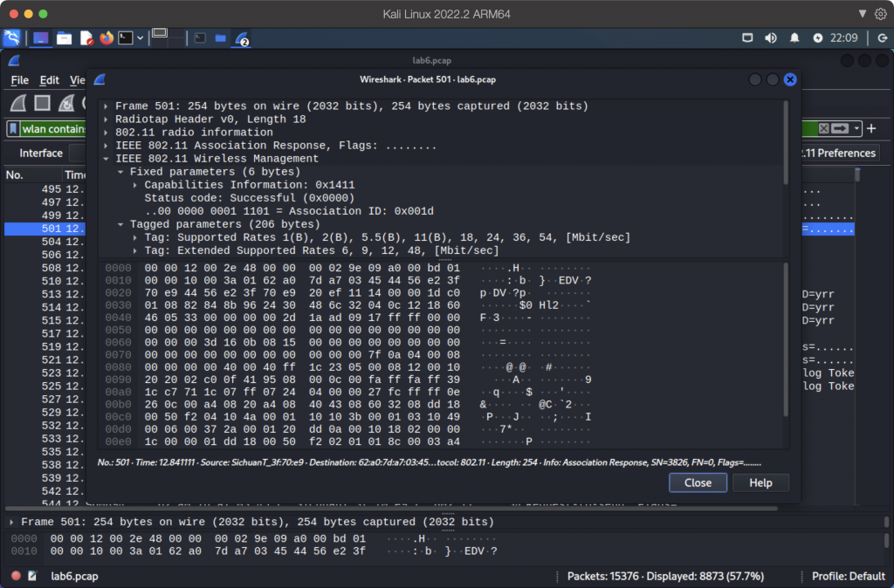The image size is (894, 588).
Task: Switch to the Wireshark taskbar item
Action: 242,38
